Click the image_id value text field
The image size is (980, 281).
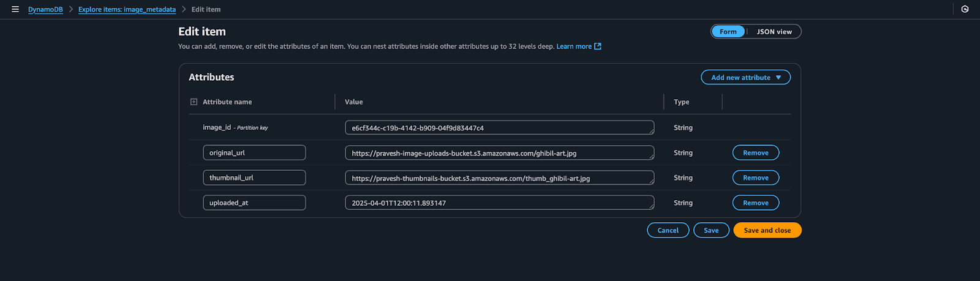(x=499, y=128)
